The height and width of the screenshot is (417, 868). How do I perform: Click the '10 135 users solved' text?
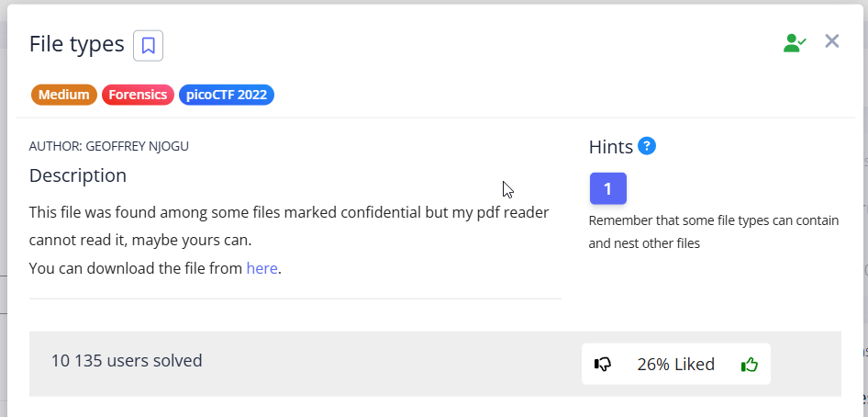tap(127, 361)
